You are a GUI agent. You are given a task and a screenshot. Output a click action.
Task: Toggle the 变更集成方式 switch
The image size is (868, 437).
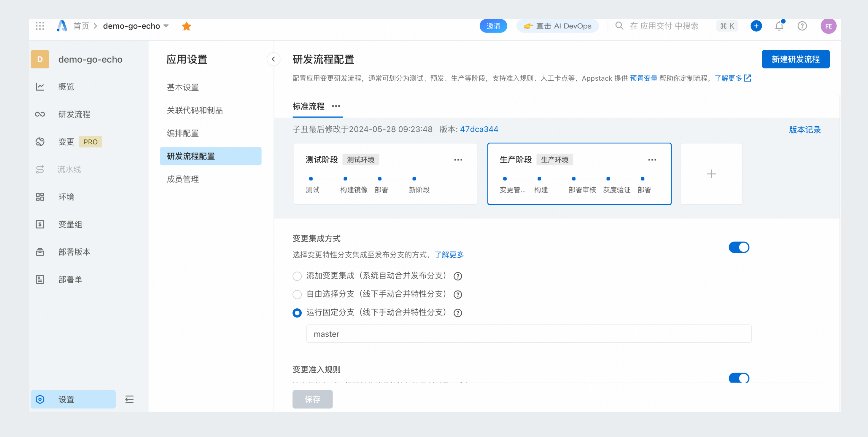pyautogui.click(x=739, y=247)
